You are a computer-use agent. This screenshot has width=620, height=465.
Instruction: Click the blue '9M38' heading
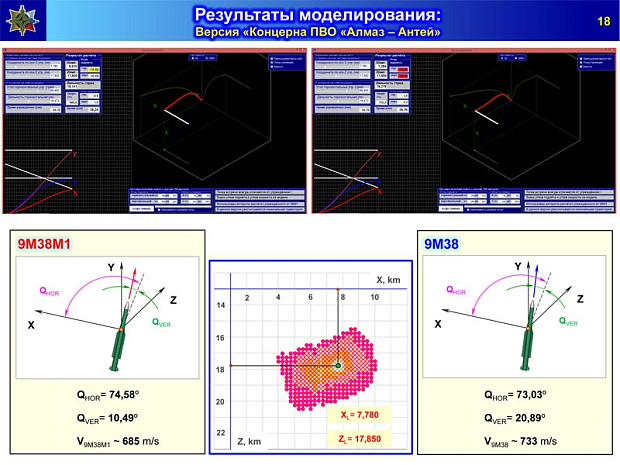(x=441, y=244)
